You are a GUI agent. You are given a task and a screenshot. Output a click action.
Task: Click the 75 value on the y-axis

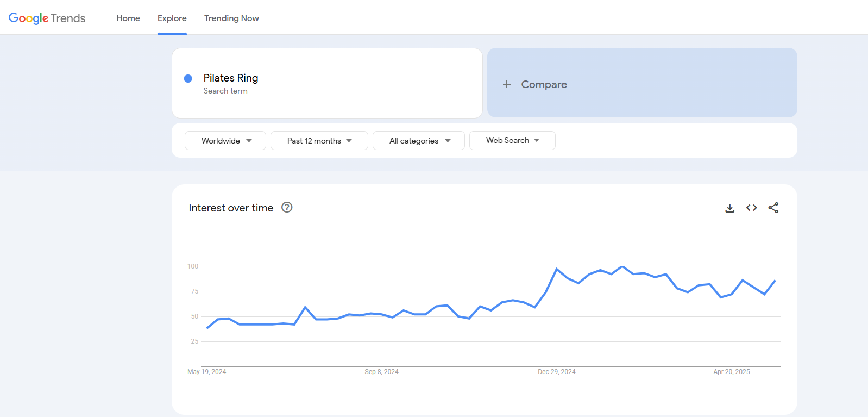pos(194,291)
